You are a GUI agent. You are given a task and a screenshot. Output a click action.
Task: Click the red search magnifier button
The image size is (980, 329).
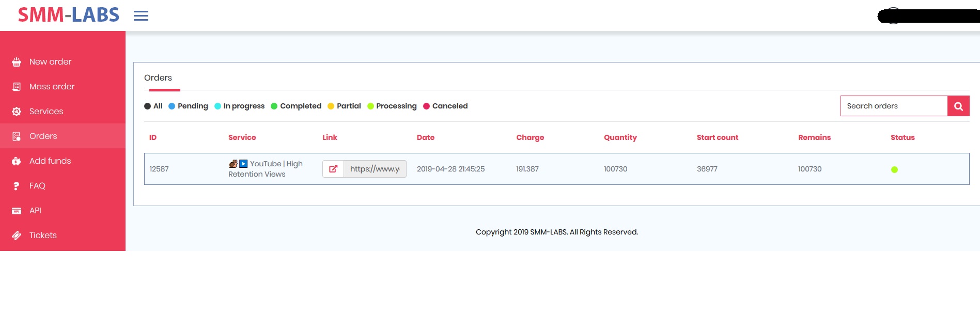coord(958,106)
